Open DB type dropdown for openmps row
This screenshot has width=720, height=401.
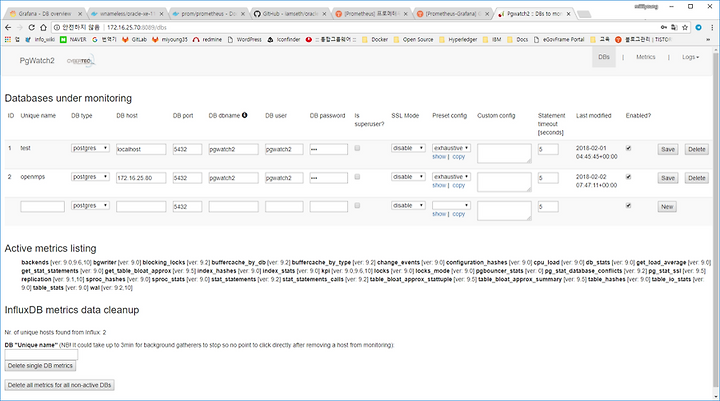[90, 177]
